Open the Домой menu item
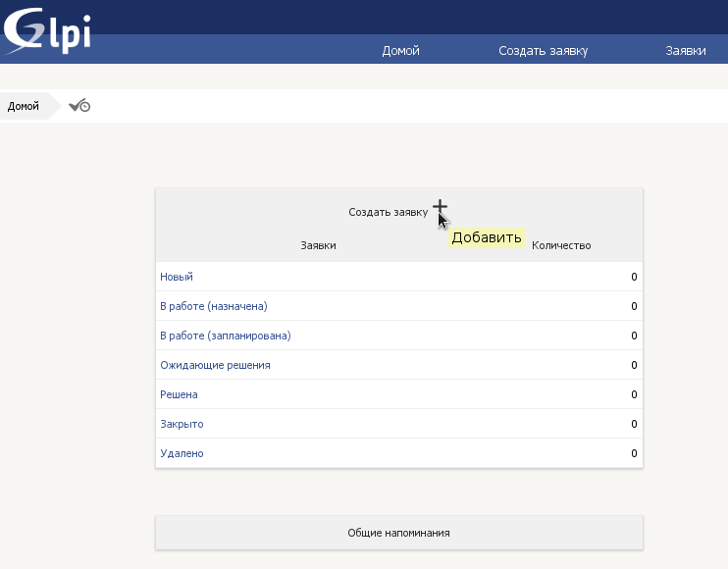The height and width of the screenshot is (569, 728). tap(400, 51)
